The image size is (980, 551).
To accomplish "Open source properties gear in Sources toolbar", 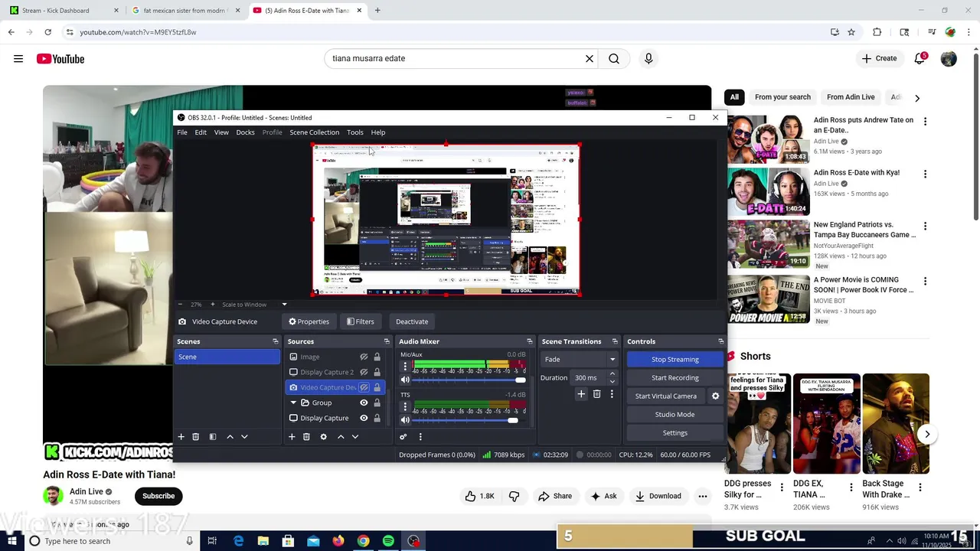I will [323, 436].
